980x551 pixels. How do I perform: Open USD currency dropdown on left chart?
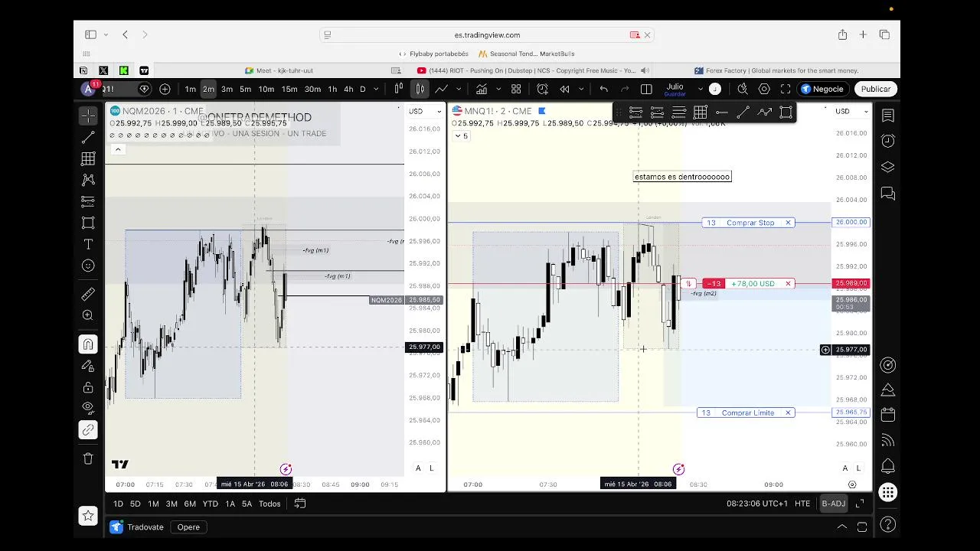point(425,111)
